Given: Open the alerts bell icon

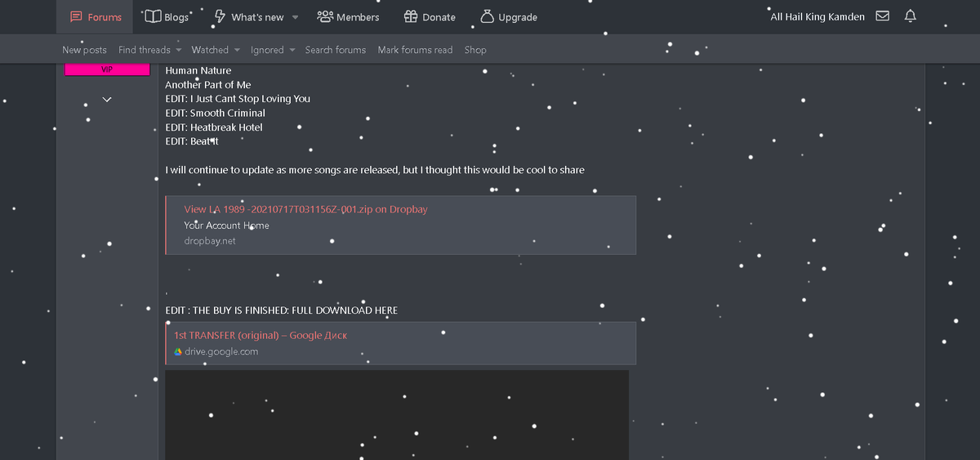Looking at the screenshot, I should pyautogui.click(x=911, y=16).
